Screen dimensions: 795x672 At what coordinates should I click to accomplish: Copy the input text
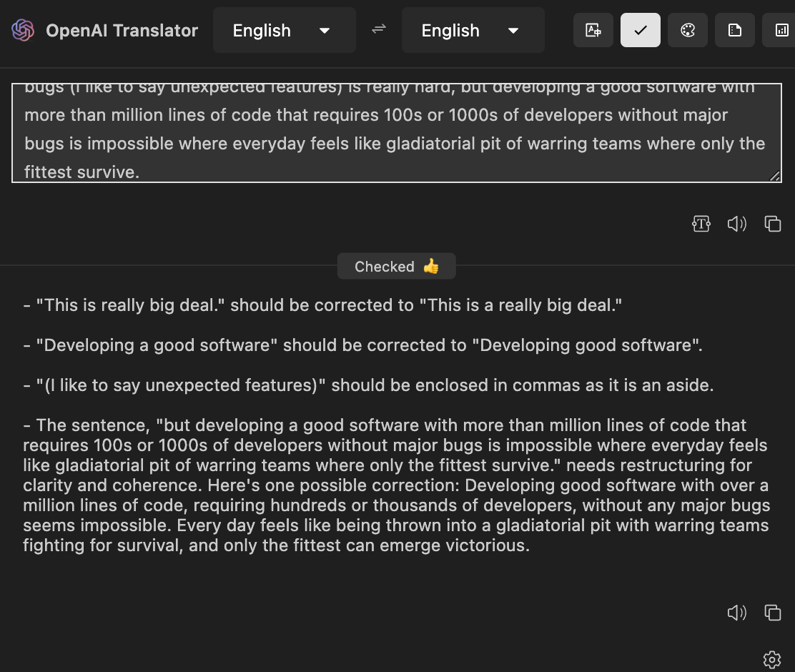pyautogui.click(x=772, y=224)
